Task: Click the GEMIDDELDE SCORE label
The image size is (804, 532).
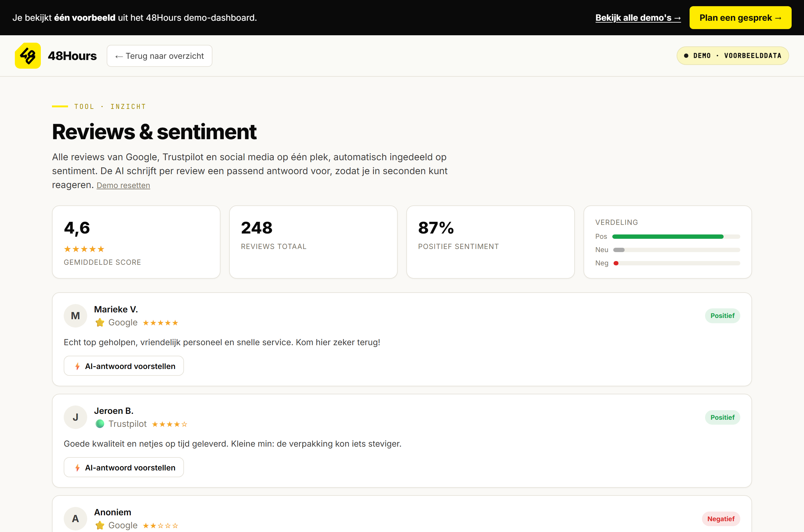Action: coord(102,262)
